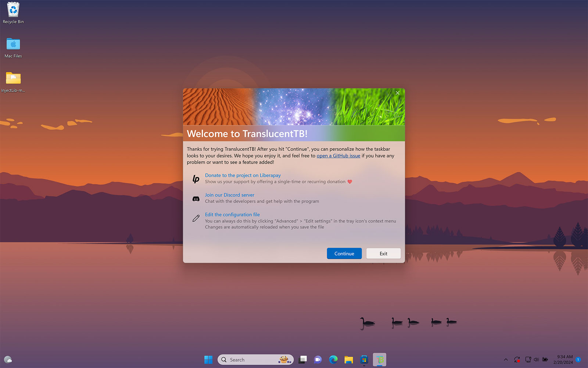Click the pencil edit icon
Viewport: 588px width, 368px height.
click(x=196, y=218)
